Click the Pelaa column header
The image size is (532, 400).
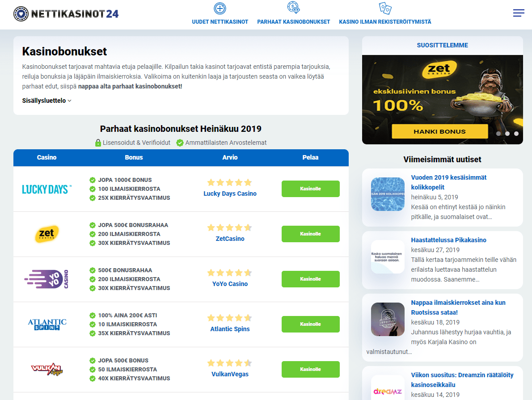click(310, 157)
